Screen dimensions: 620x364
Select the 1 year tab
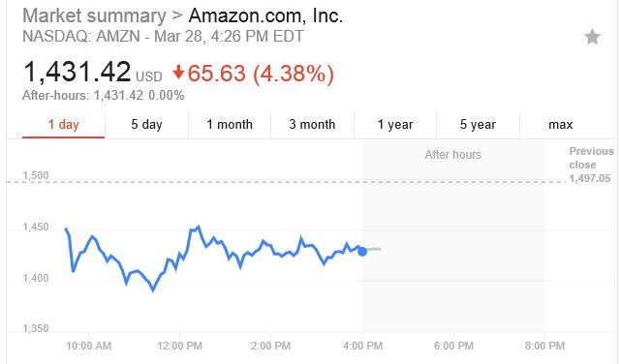(x=395, y=125)
